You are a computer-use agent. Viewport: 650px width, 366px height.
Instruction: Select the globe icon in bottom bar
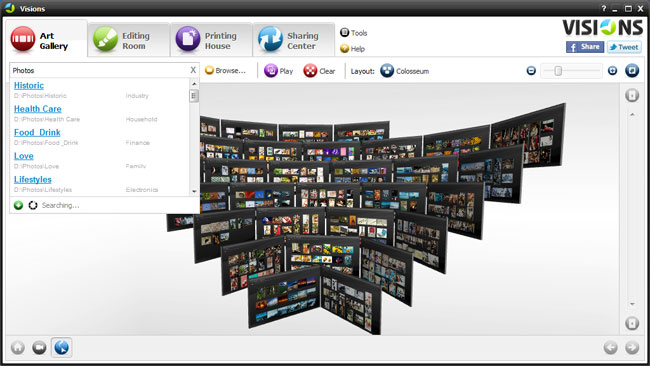[x=62, y=347]
